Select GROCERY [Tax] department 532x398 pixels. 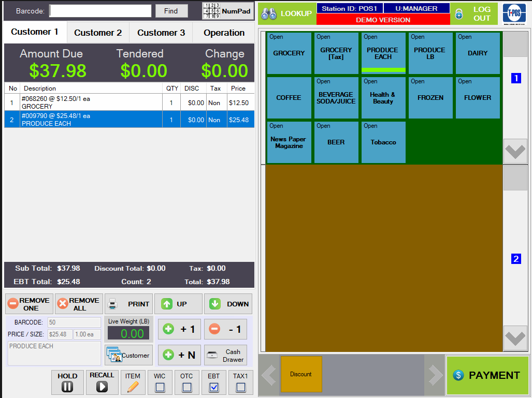(336, 53)
